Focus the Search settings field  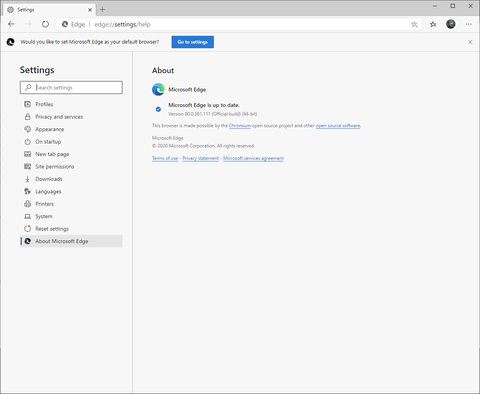[71, 87]
